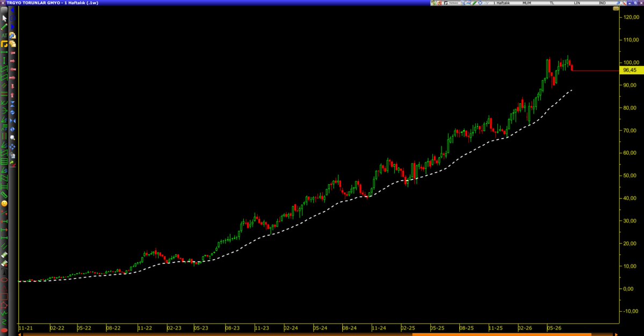Select the plain green eraser tool
The height and width of the screenshot is (336, 644).
pyautogui.click(x=4, y=255)
